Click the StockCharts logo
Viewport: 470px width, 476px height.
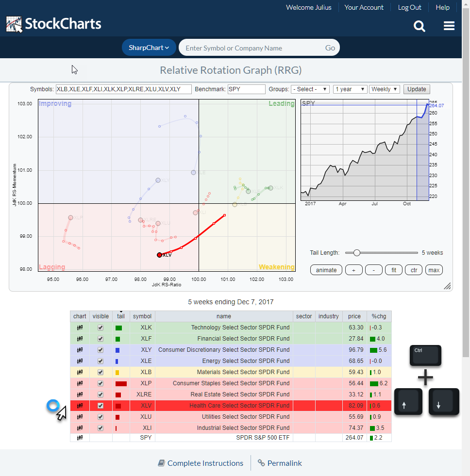pyautogui.click(x=54, y=24)
